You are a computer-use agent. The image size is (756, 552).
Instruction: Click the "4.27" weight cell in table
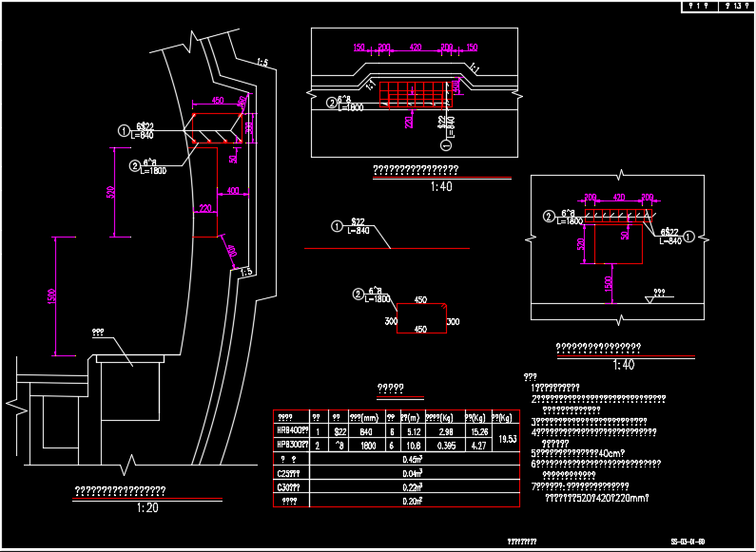coord(478,446)
